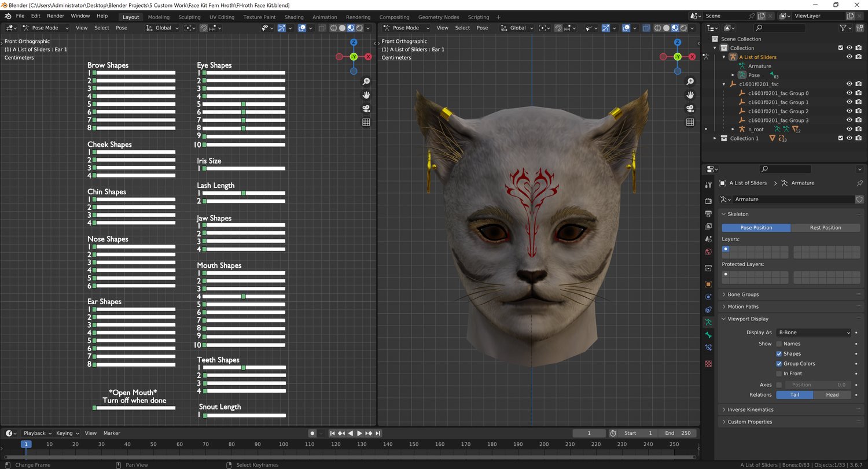The image size is (868, 469).
Task: Click the Snout Length 1 slider handle
Action: click(205, 415)
